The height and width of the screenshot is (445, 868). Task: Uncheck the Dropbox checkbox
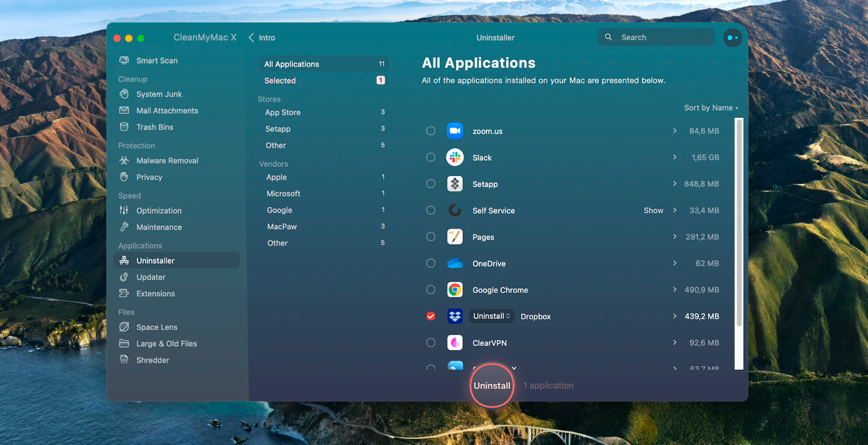431,316
